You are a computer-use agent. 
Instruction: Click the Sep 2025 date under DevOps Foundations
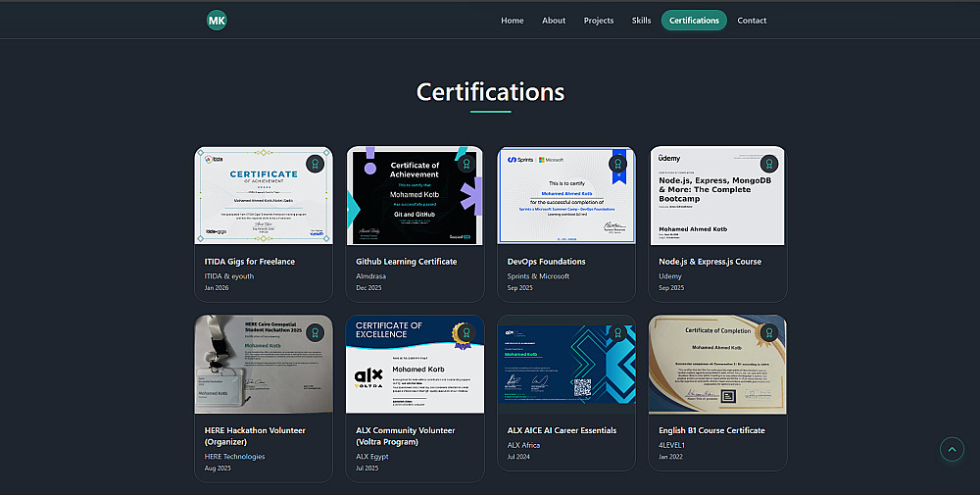pyautogui.click(x=520, y=287)
